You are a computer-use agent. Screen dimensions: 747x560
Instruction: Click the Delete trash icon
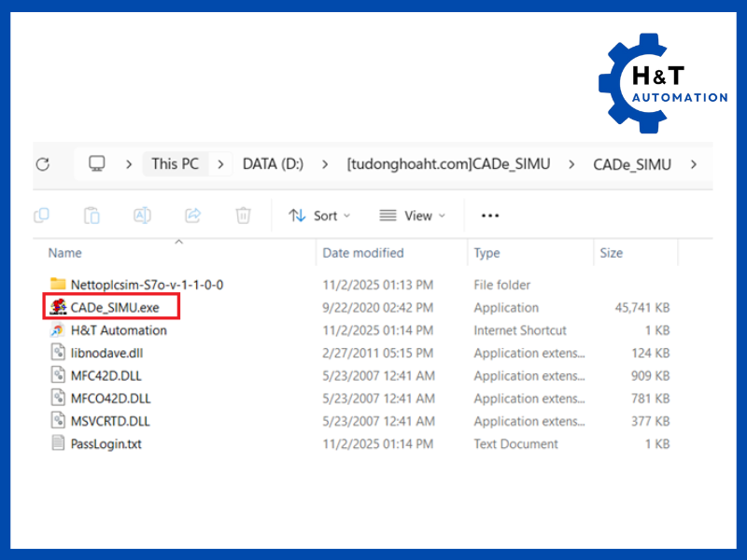tap(243, 216)
